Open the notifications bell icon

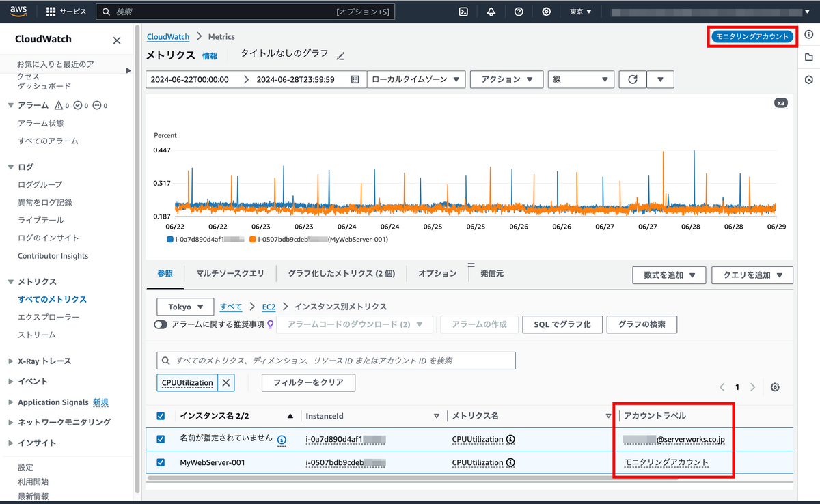point(491,12)
